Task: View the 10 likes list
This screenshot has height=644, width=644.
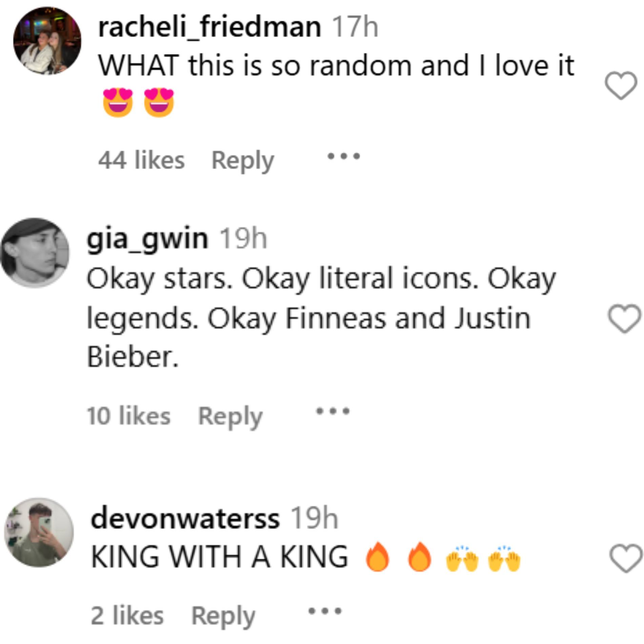Action: [x=128, y=416]
